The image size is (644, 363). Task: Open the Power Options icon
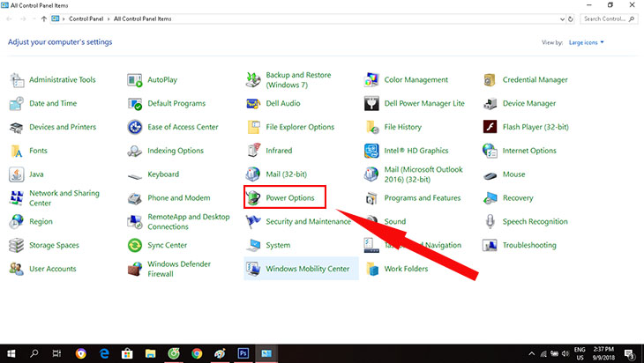click(253, 198)
